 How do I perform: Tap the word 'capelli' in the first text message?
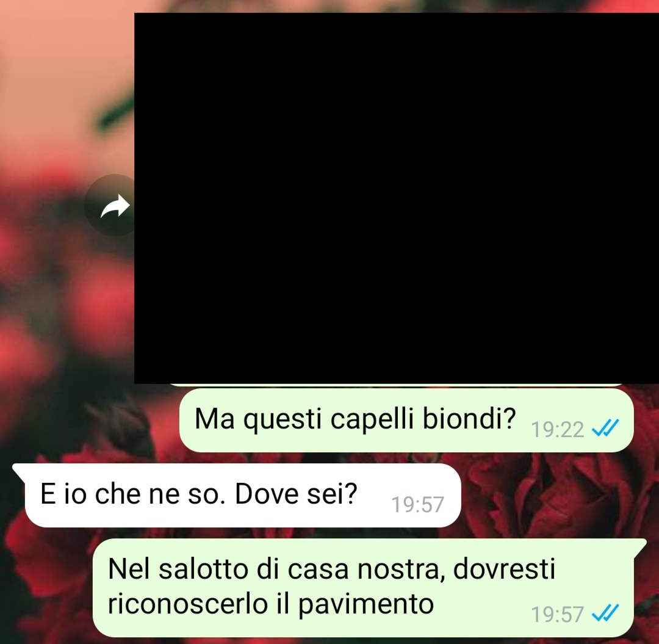[x=372, y=419]
